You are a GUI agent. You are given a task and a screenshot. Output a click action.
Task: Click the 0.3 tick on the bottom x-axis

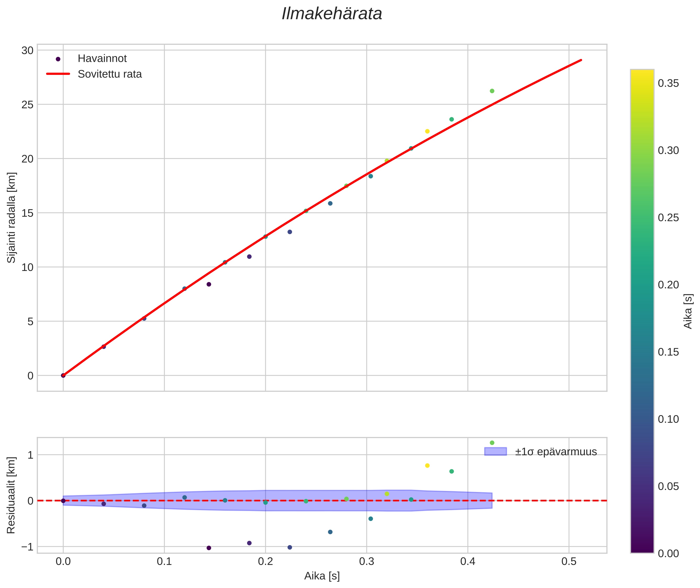pyautogui.click(x=367, y=561)
